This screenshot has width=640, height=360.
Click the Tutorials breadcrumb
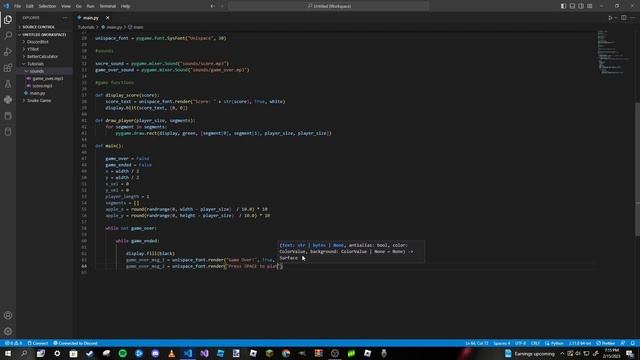click(86, 27)
